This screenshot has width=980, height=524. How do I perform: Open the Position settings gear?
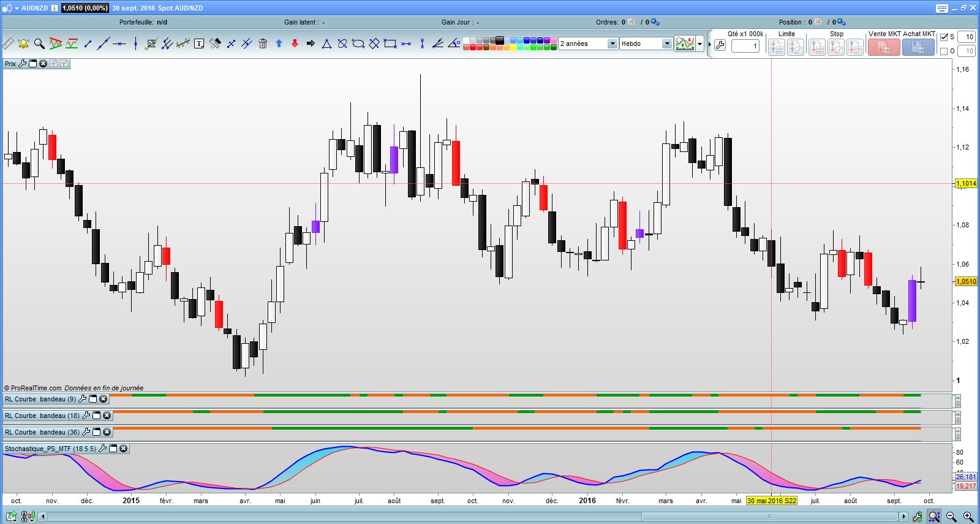pyautogui.click(x=841, y=22)
